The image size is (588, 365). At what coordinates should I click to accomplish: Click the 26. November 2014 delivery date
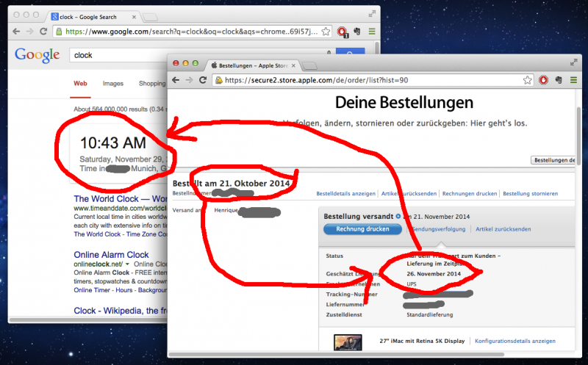click(434, 274)
